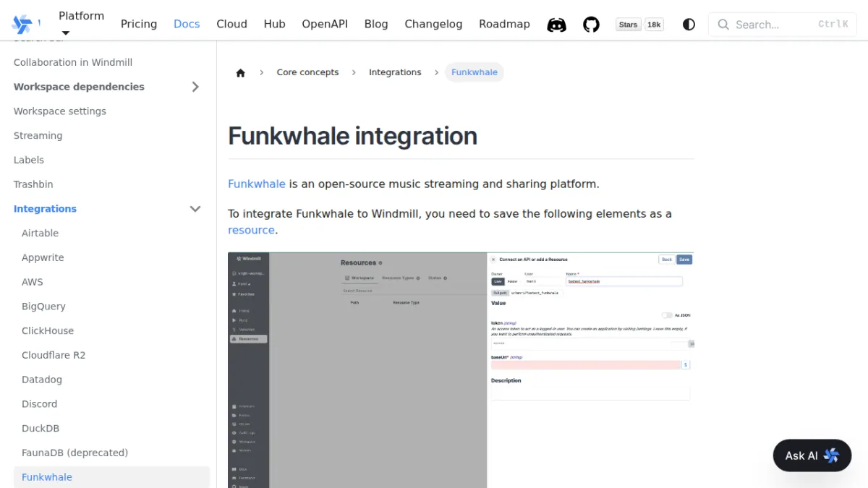Click Core concepts breadcrumb

pos(307,72)
